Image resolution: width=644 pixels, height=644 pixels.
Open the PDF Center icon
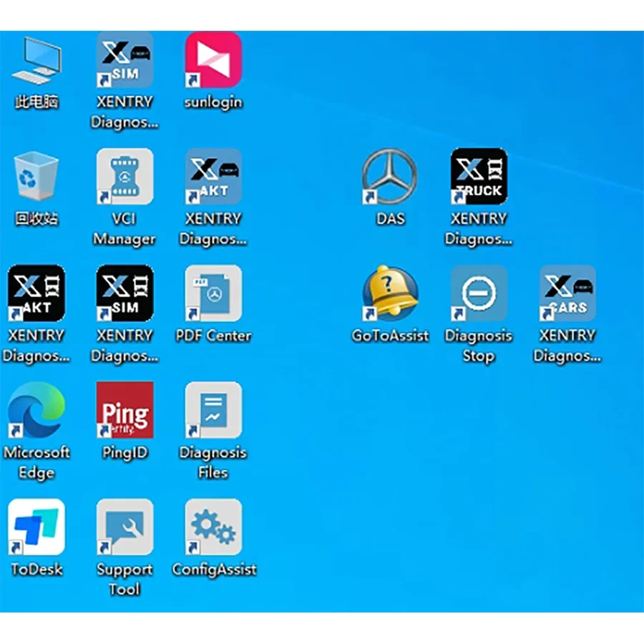213,293
